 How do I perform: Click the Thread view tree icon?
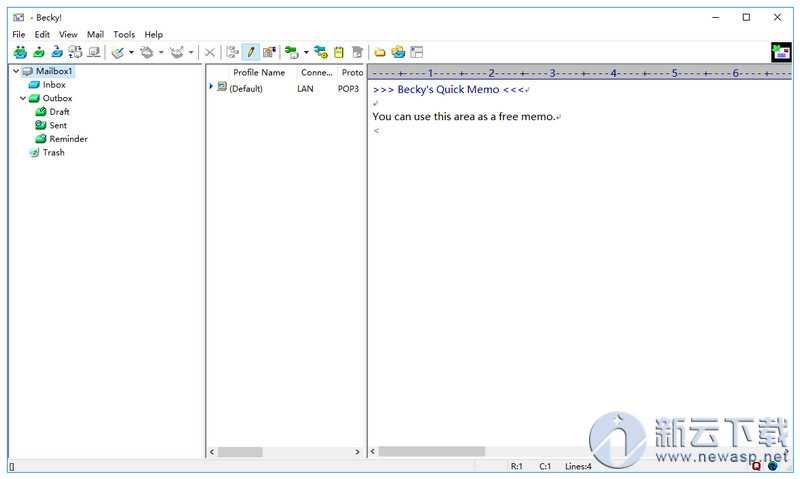pyautogui.click(x=233, y=52)
